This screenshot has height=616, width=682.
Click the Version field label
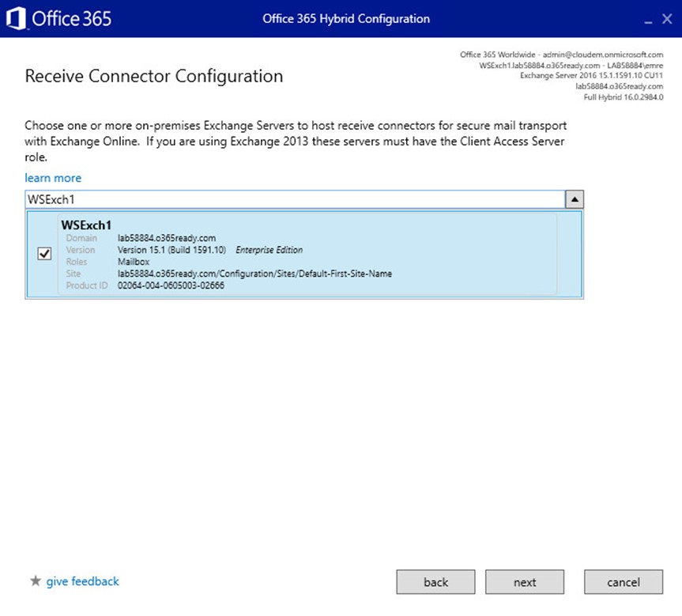pyautogui.click(x=81, y=250)
